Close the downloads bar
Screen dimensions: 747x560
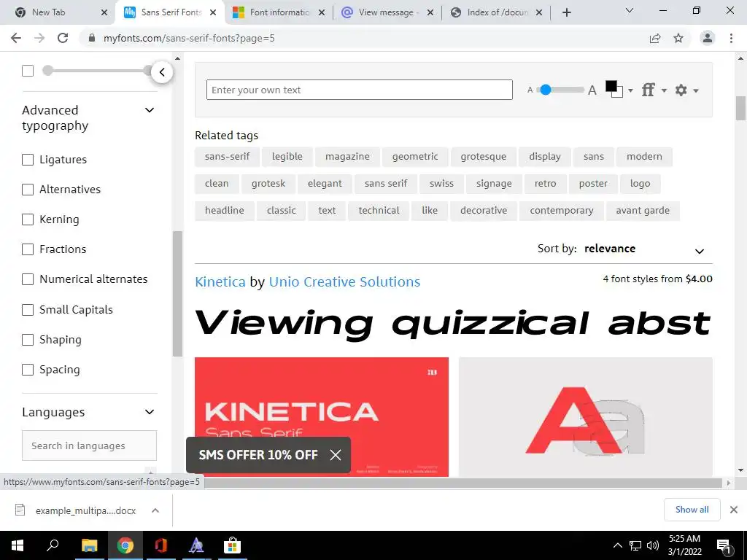pyautogui.click(x=734, y=510)
